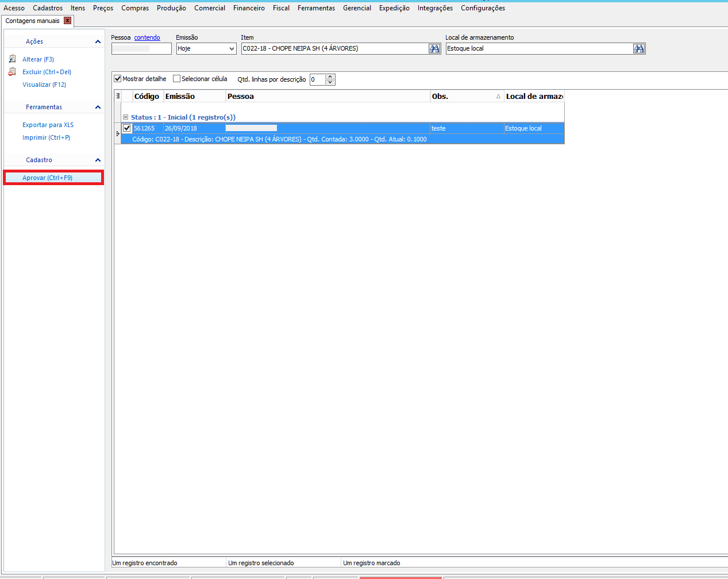Open the Configurações menu
The image size is (728, 579).
pyautogui.click(x=483, y=8)
